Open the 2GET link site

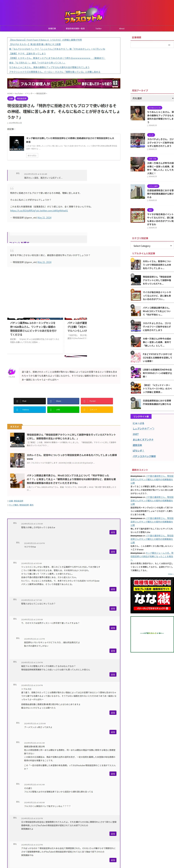(x=135, y=434)
